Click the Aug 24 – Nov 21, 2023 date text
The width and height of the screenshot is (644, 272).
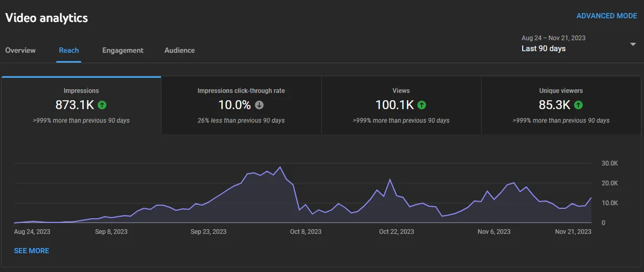(x=553, y=38)
